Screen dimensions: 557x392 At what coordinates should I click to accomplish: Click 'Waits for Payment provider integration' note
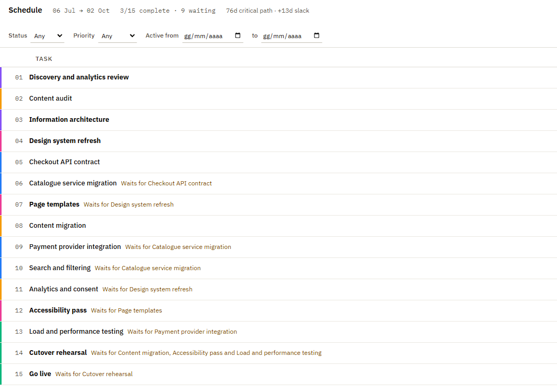(x=182, y=332)
